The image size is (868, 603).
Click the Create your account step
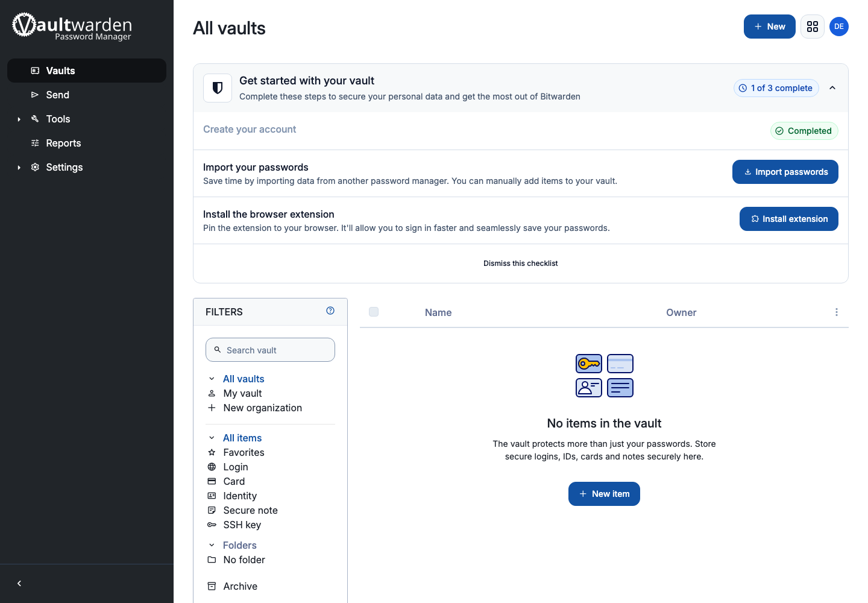coord(250,129)
